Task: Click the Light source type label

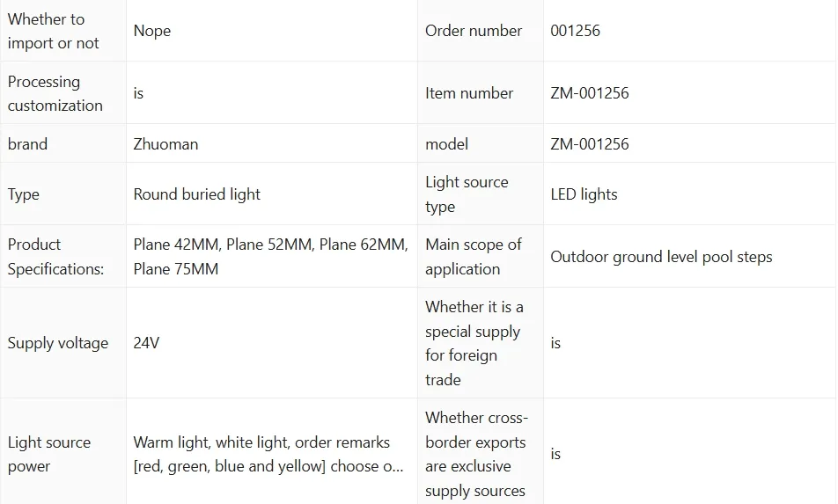Action: coord(467,194)
